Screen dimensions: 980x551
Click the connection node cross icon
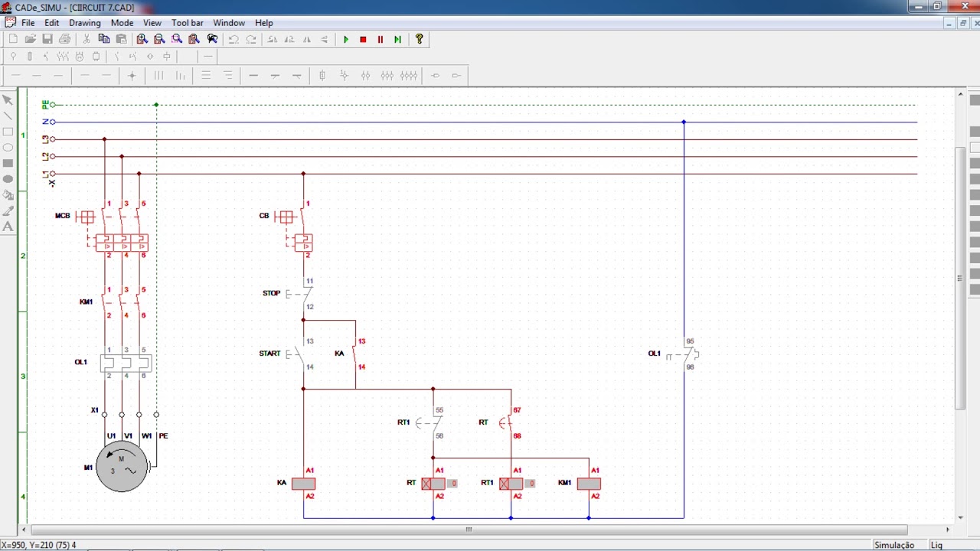tap(132, 76)
